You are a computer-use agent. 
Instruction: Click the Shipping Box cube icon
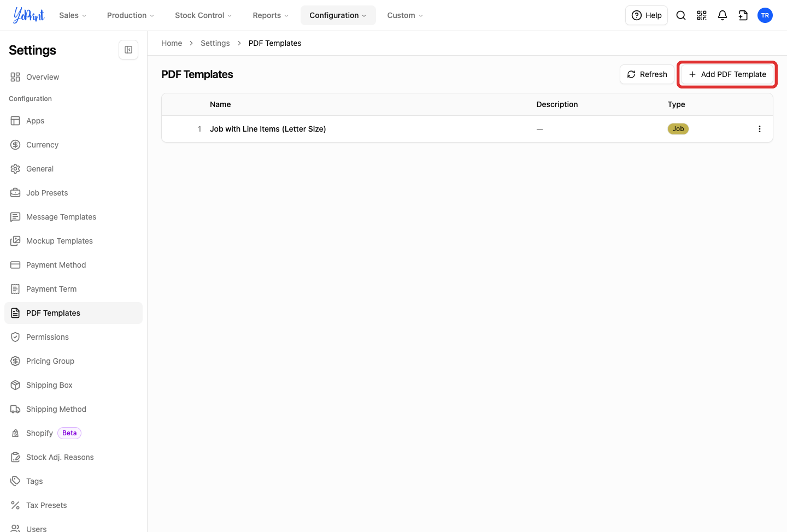(x=15, y=385)
